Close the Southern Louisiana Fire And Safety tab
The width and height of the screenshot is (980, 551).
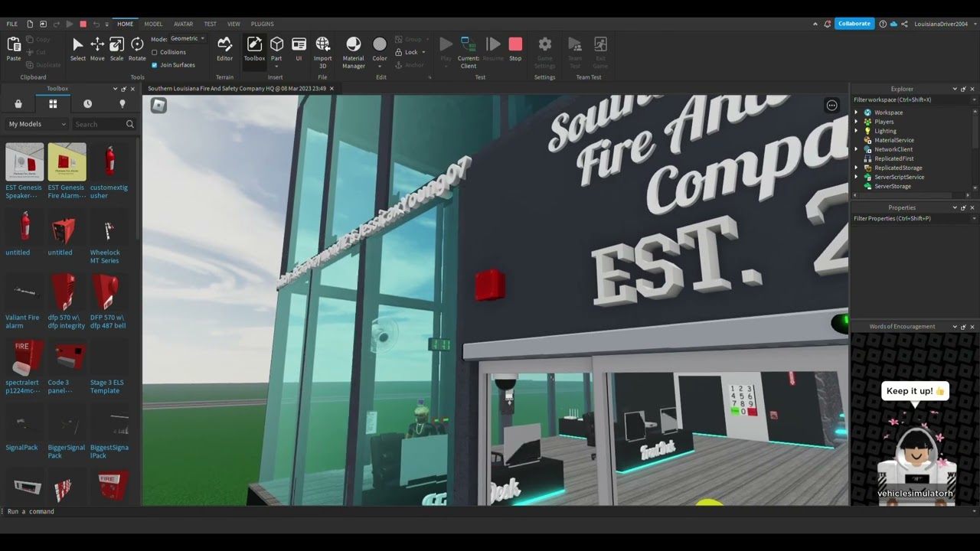click(x=332, y=89)
